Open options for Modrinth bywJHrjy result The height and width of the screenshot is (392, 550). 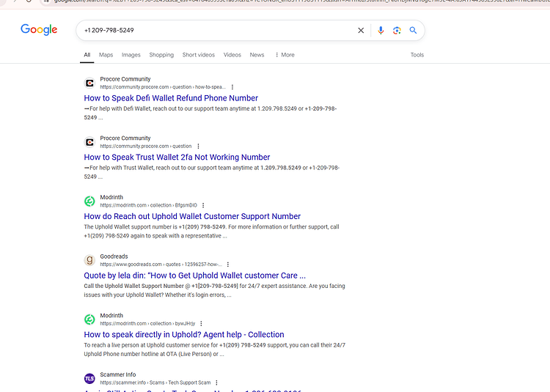201,324
